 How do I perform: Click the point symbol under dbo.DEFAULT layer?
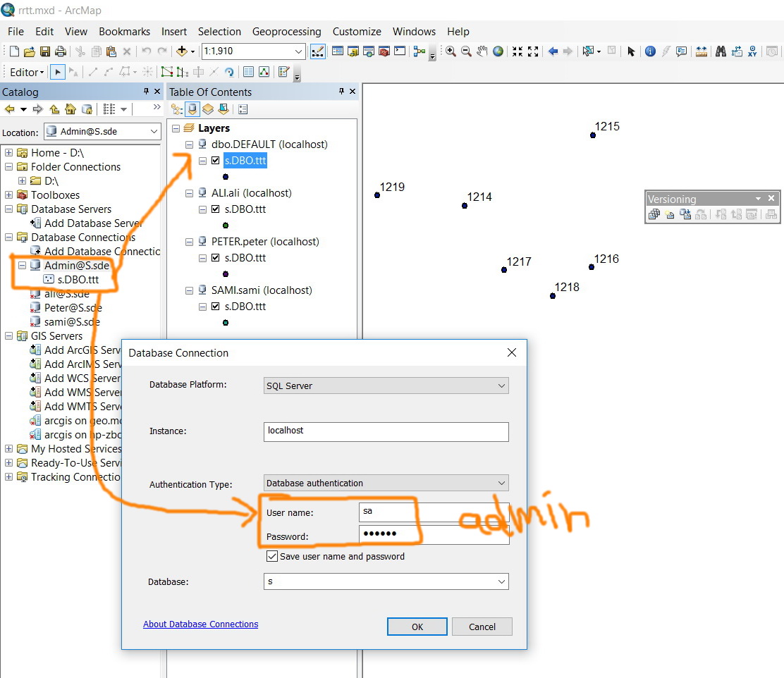[x=226, y=176]
